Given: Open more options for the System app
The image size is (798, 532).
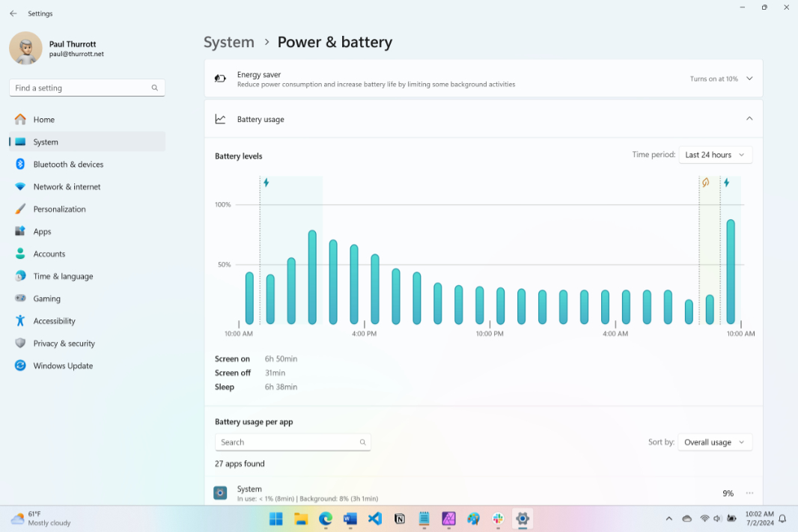Looking at the screenshot, I should point(749,493).
